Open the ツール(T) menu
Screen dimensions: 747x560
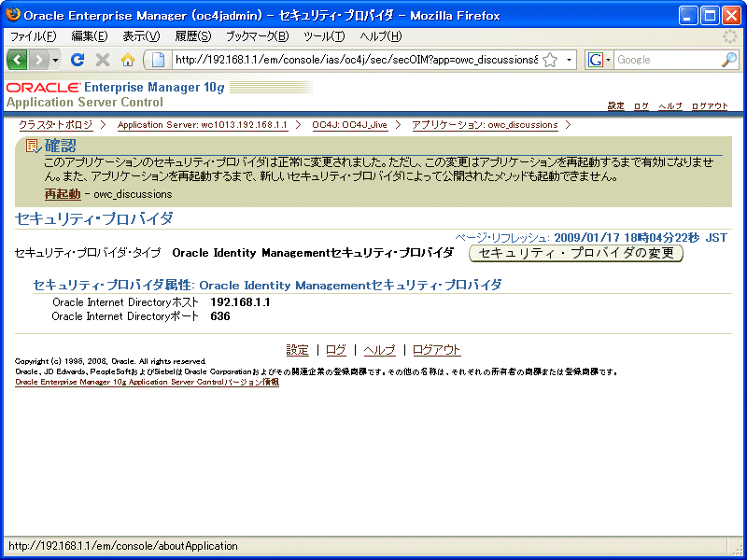pos(324,36)
